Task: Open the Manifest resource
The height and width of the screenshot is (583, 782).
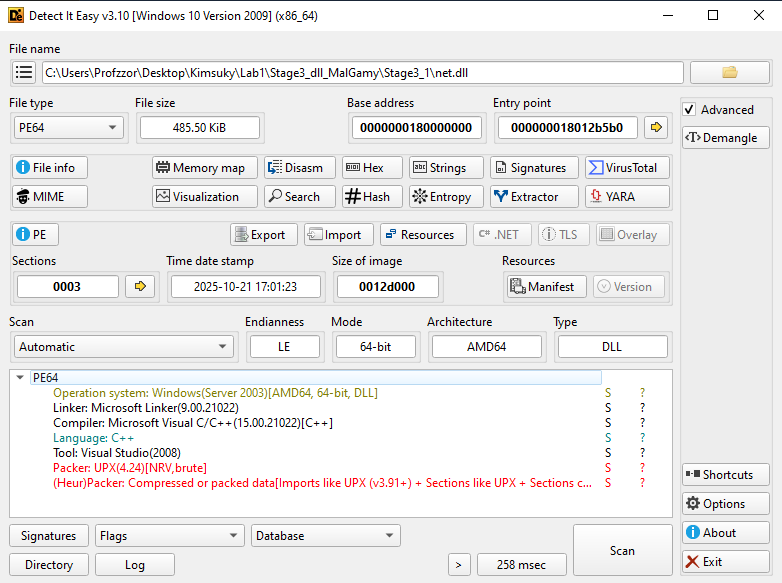Action: 547,287
